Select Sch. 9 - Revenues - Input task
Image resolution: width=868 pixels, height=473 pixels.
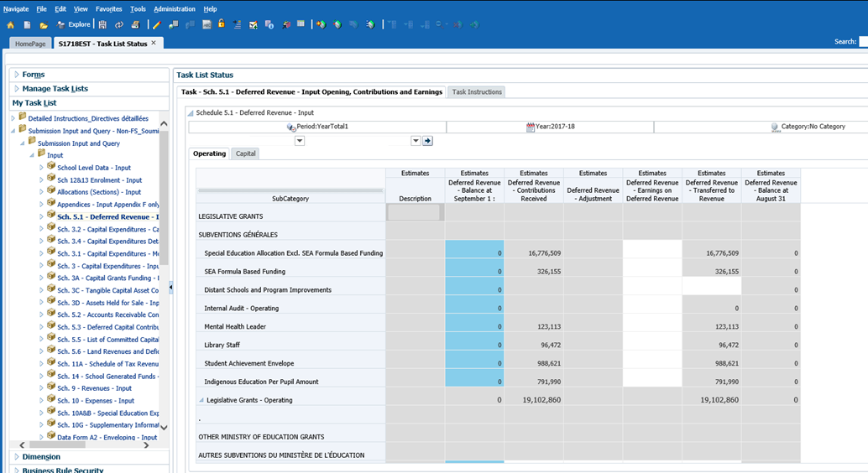coord(94,388)
